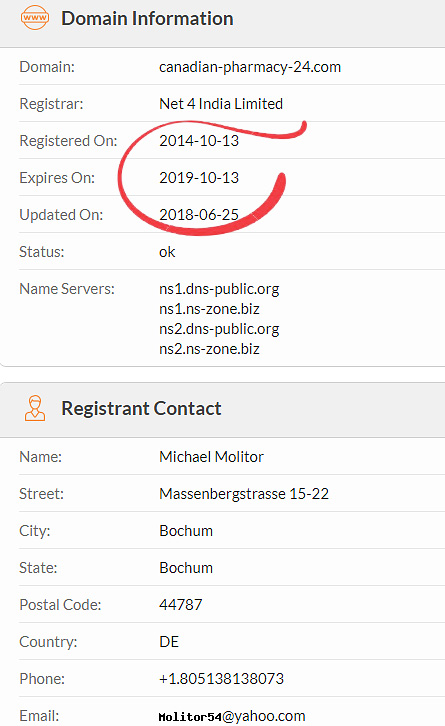This screenshot has height=726, width=445.
Task: Click name server ns1.ns-zone.biz
Action: 209,309
